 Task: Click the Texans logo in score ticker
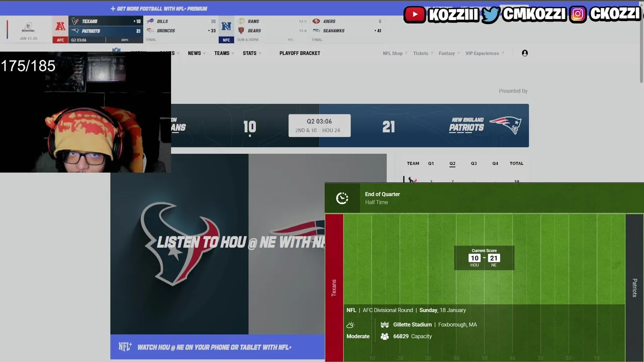click(75, 21)
